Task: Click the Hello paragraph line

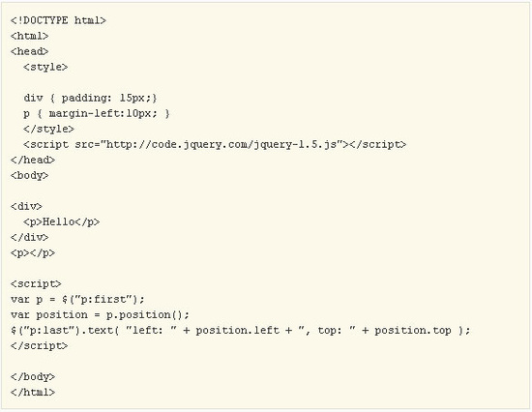Action: 61,221
